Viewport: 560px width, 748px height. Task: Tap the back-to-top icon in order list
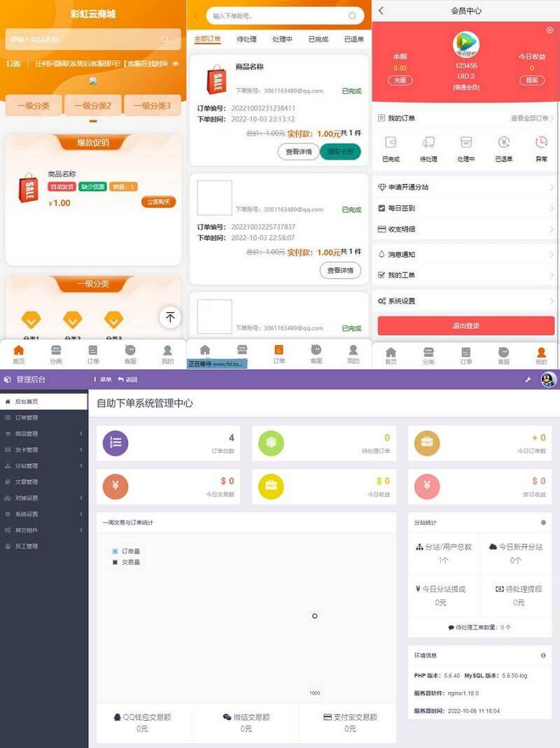coord(169,318)
